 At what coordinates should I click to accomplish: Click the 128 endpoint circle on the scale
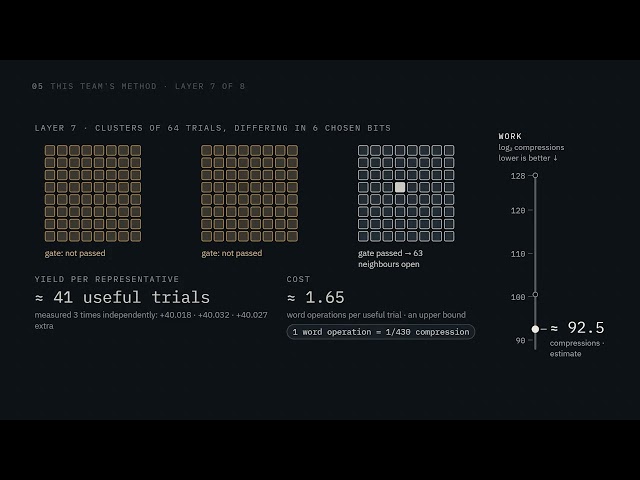click(x=536, y=176)
